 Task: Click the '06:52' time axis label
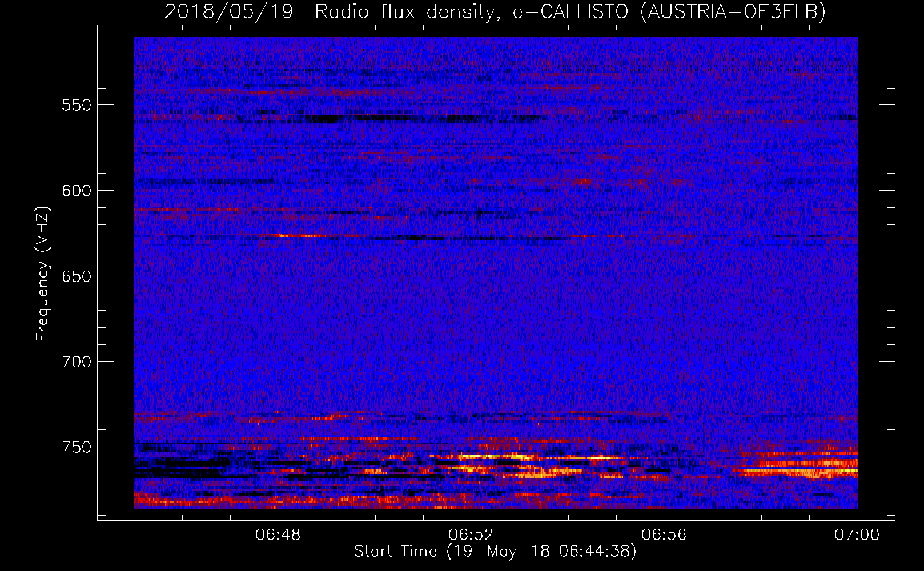[x=471, y=535]
